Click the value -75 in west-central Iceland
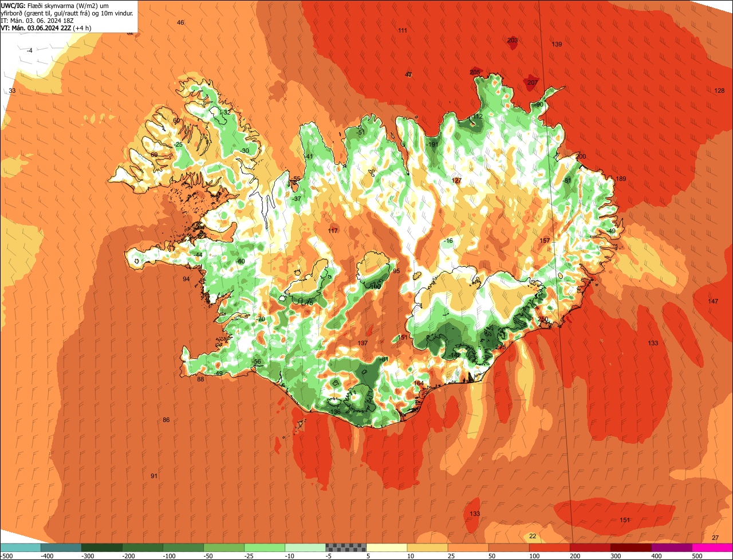This screenshot has width=733, height=560. 309,302
